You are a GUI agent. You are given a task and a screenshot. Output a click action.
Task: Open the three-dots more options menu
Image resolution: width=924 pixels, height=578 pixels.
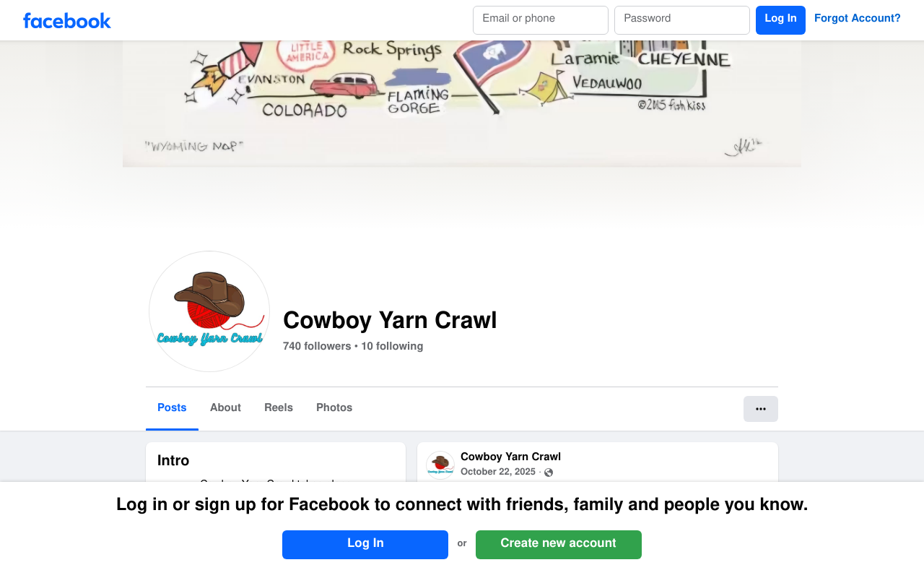point(761,409)
